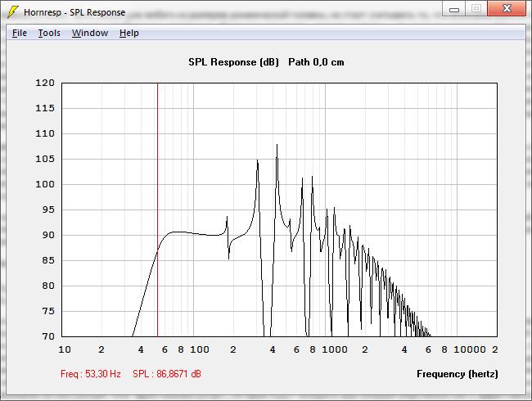Click the 1000 Hz axis label
The height and width of the screenshot is (401, 532).
(335, 349)
